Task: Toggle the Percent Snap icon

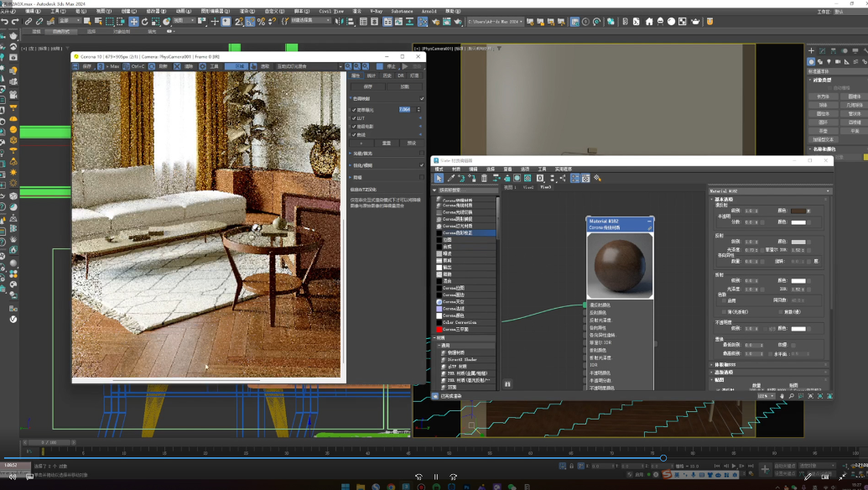Action: point(262,22)
